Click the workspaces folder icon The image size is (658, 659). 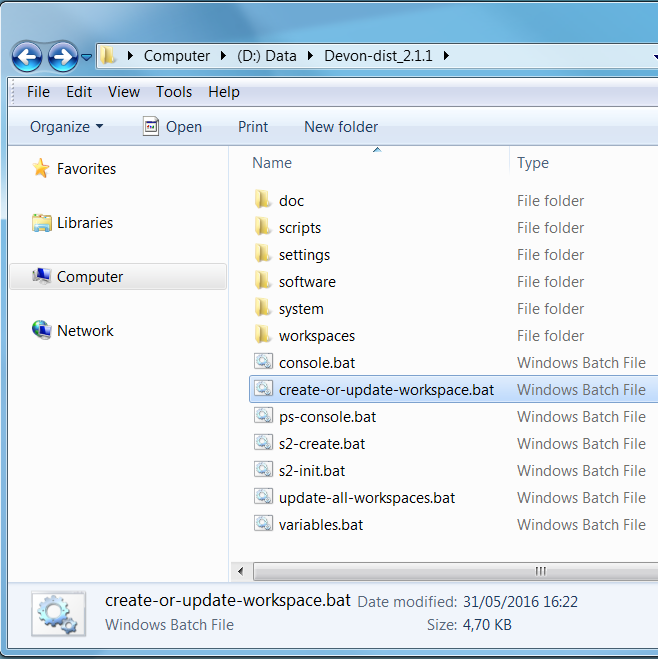[263, 335]
